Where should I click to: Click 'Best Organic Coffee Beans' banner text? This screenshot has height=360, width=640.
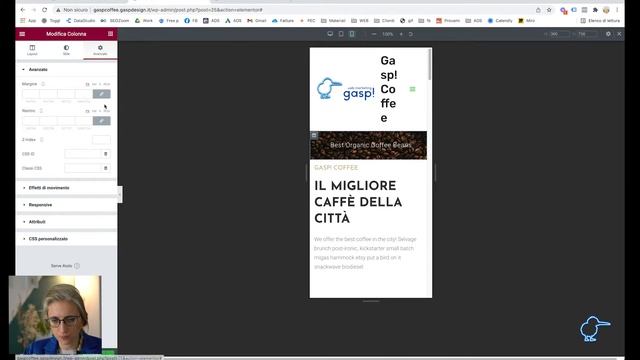click(x=371, y=145)
